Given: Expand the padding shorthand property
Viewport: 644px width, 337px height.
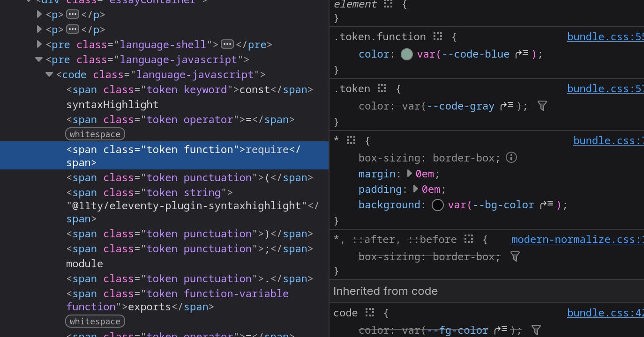Looking at the screenshot, I should coord(416,189).
